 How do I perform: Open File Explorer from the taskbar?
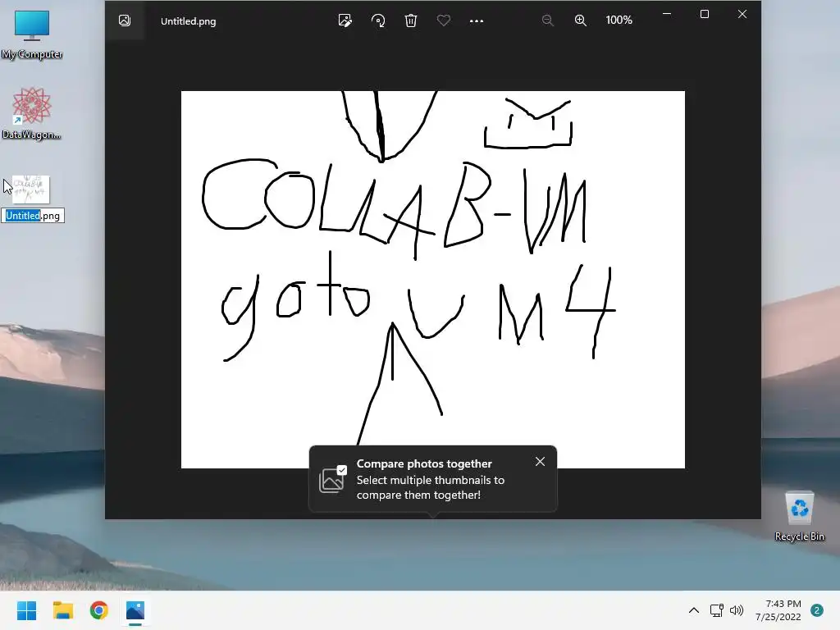62,610
